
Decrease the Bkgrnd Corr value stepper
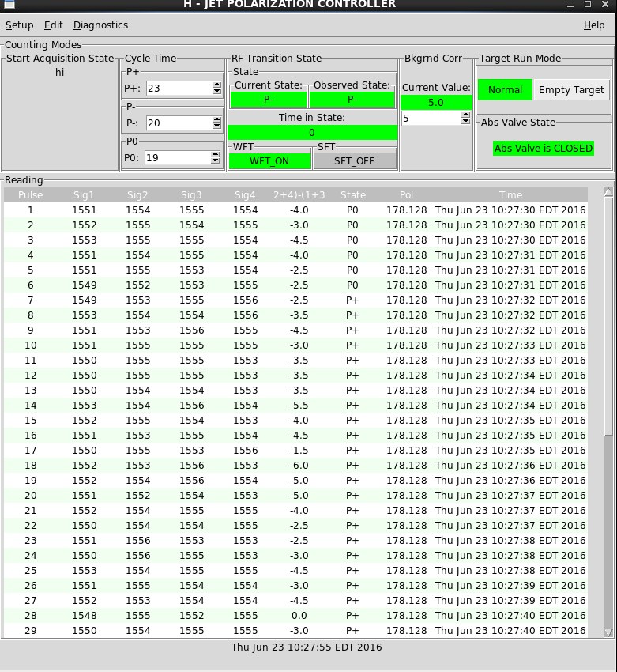[466, 121]
